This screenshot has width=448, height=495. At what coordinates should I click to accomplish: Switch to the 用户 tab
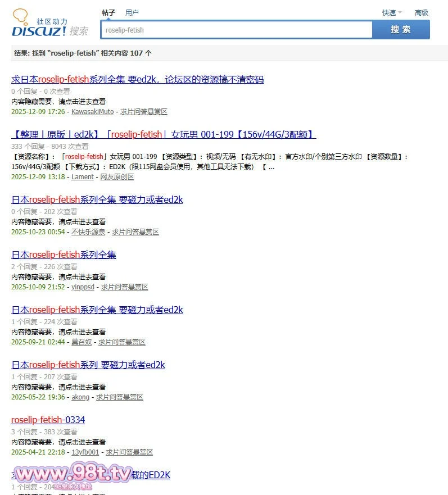pos(132,12)
